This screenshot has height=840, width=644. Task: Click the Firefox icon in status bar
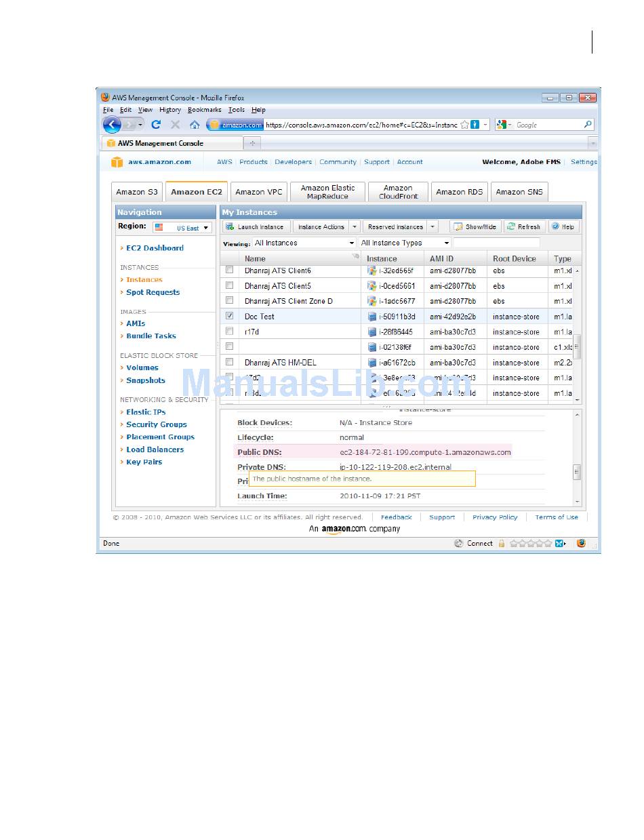[x=581, y=543]
